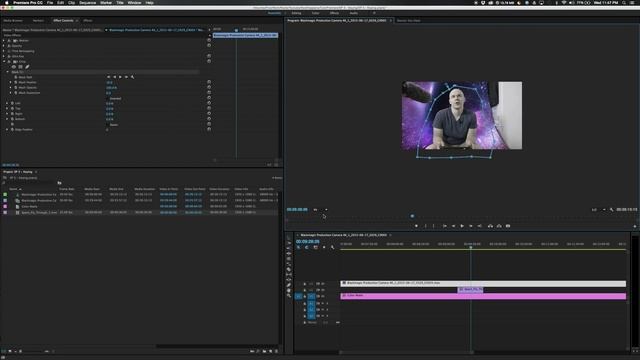Switch to Source monitor tab
This screenshot has height=360, width=640.
[408, 20]
